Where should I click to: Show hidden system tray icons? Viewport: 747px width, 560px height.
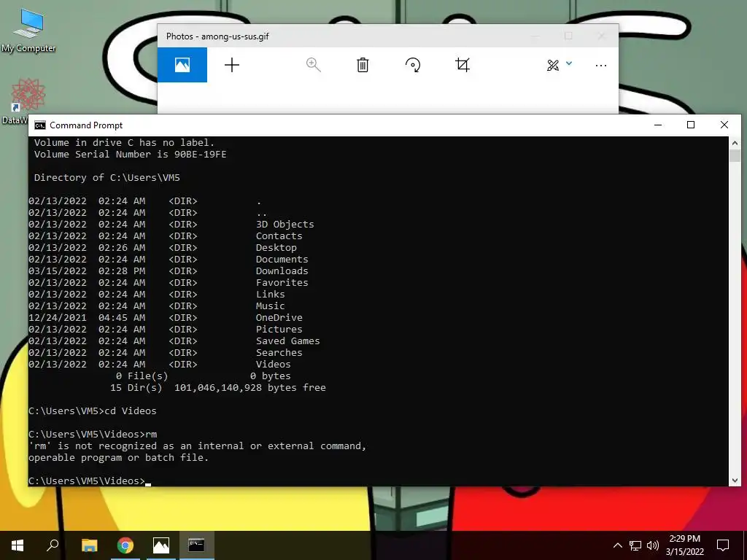click(x=617, y=545)
